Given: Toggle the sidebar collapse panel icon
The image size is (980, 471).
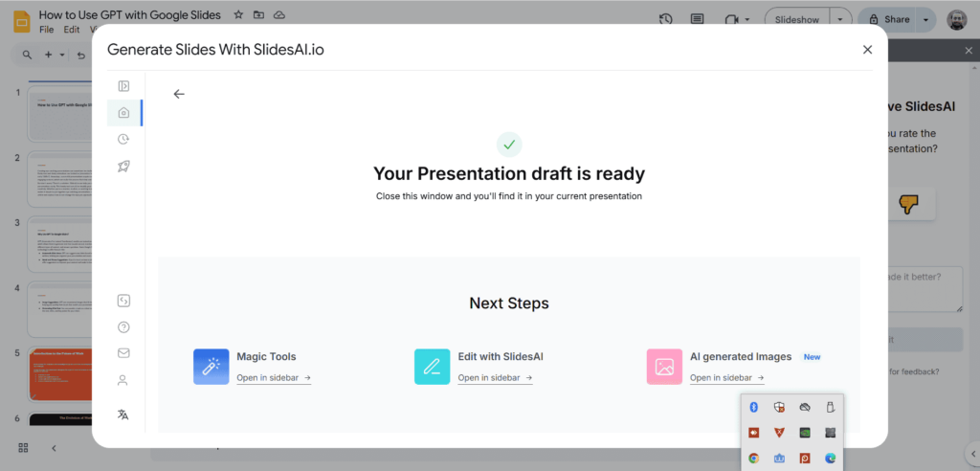Looking at the screenshot, I should point(123,86).
